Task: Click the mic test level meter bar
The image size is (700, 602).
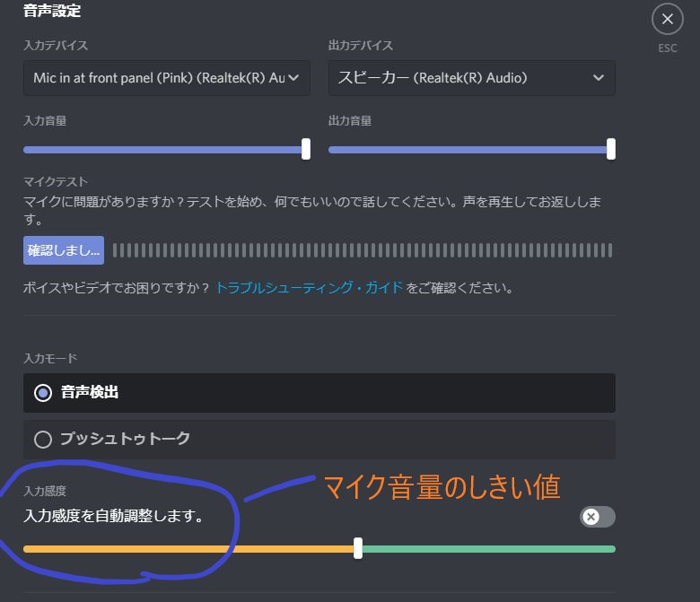Action: [363, 250]
